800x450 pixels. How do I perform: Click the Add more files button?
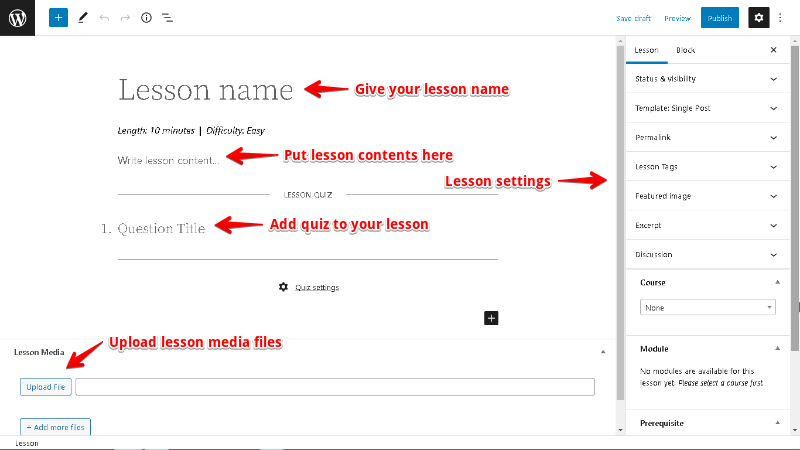[56, 427]
